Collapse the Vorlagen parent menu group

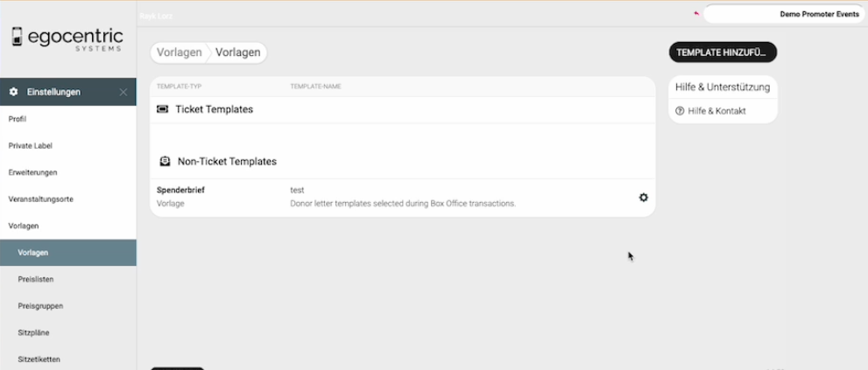(24, 226)
